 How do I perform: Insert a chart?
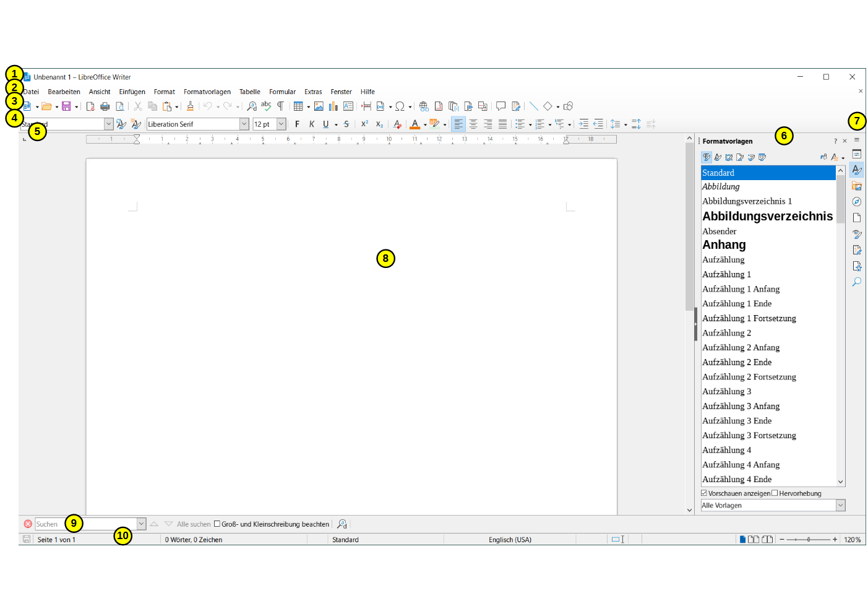pyautogui.click(x=333, y=106)
